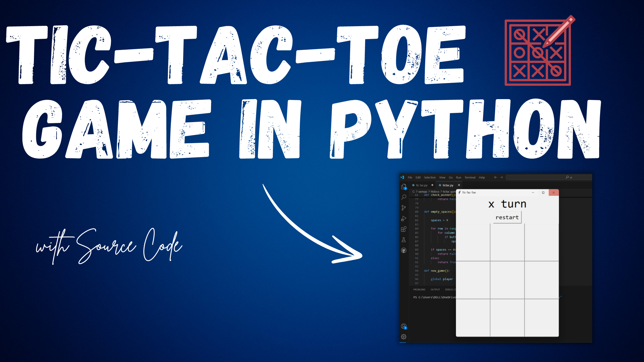Screen dimensions: 644x362
Task: Click the htdocs breadcrumb segment
Action: click(435, 191)
